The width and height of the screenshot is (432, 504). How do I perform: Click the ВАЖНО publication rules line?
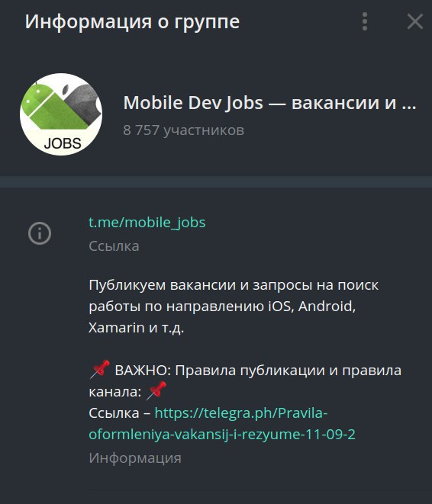pyautogui.click(x=245, y=381)
